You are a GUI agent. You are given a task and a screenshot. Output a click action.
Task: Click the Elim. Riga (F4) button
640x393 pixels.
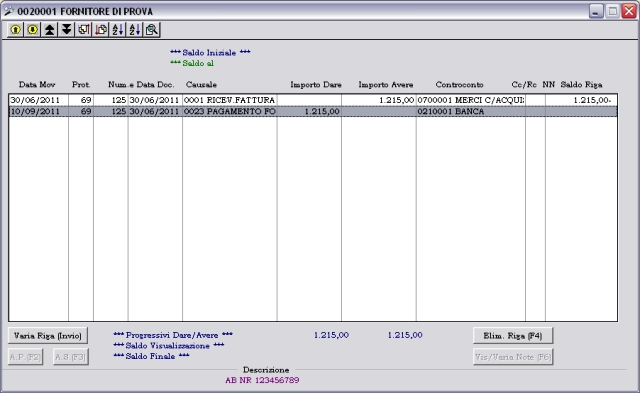click(513, 336)
